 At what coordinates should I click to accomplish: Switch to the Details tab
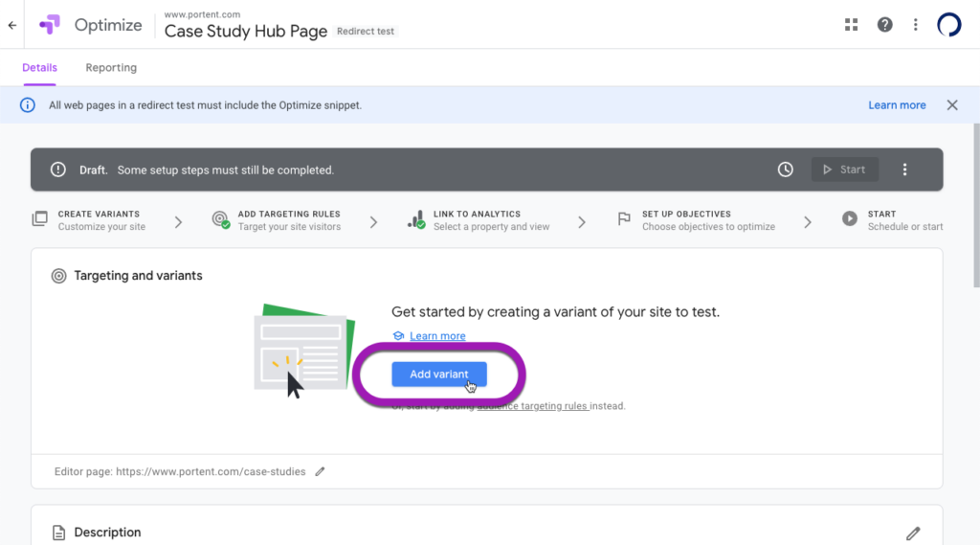pos(39,68)
